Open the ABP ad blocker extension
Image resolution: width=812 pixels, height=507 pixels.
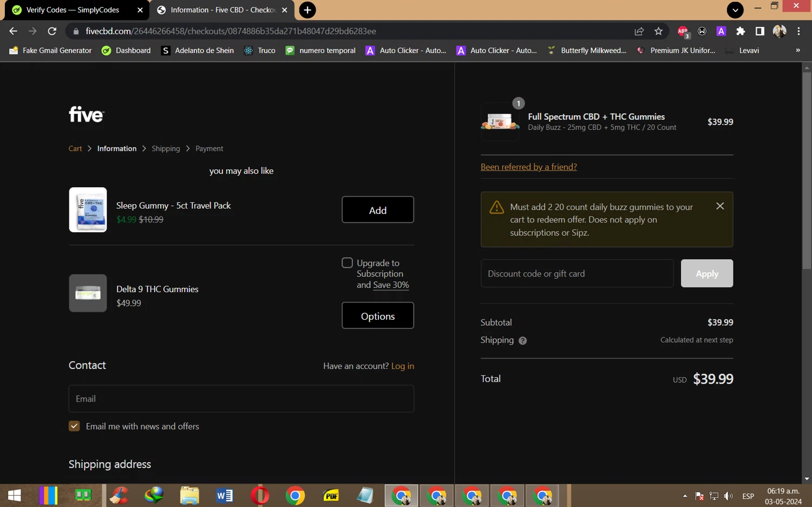pos(683,31)
